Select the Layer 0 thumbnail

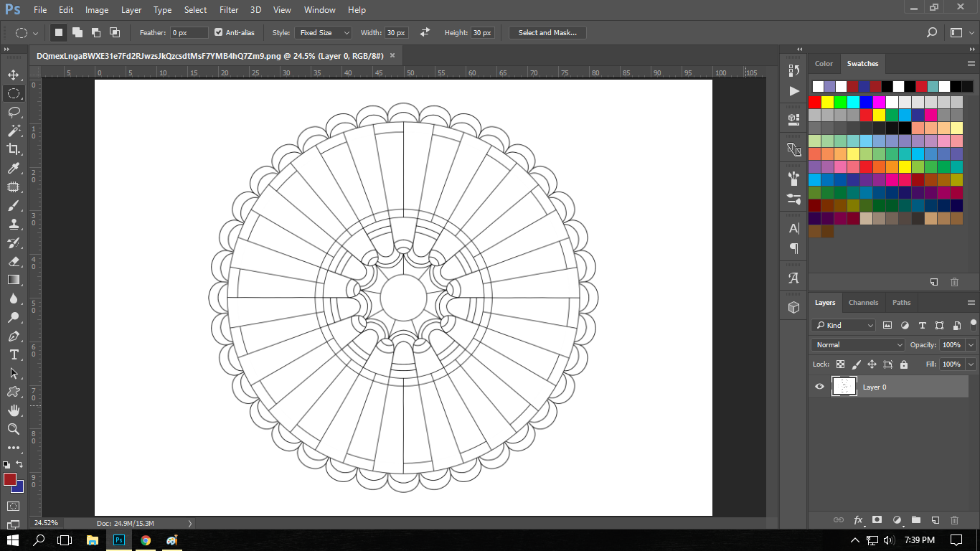(844, 387)
